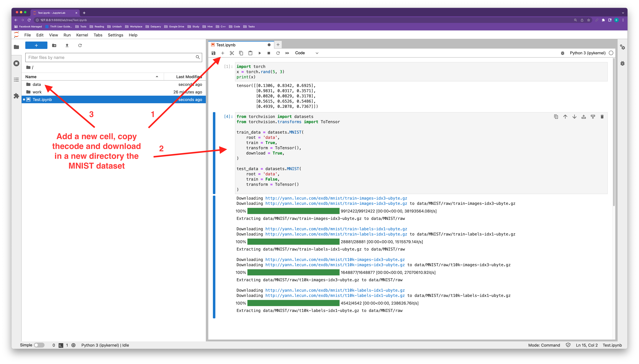Switch kernel via Python 3 (ipykernel) selector
This screenshot has width=639, height=364.
pyautogui.click(x=587, y=53)
